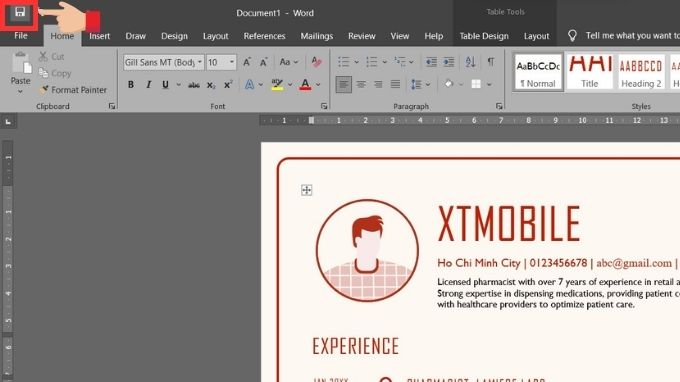Open the File menu

(21, 36)
